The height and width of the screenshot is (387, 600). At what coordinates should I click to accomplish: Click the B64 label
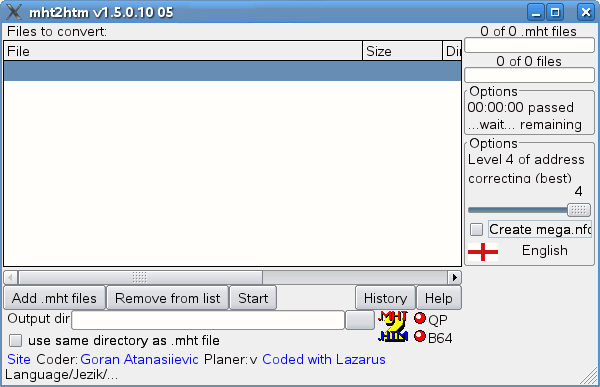[440, 338]
